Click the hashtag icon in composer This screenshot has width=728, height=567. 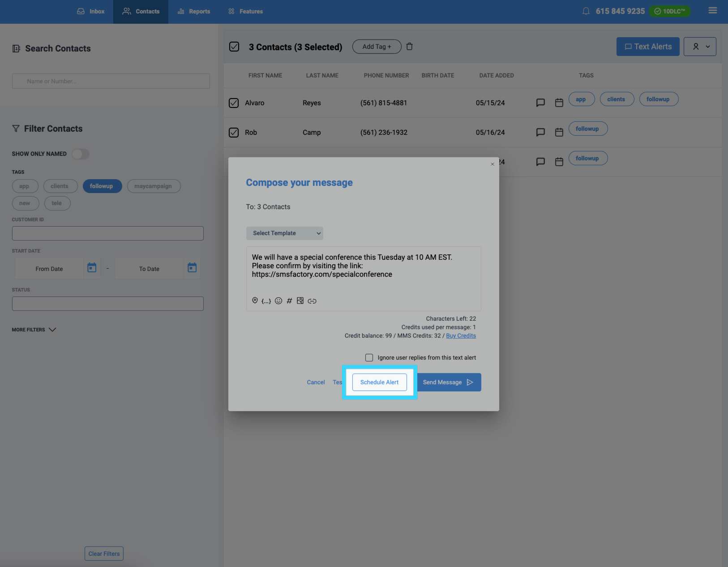(289, 301)
